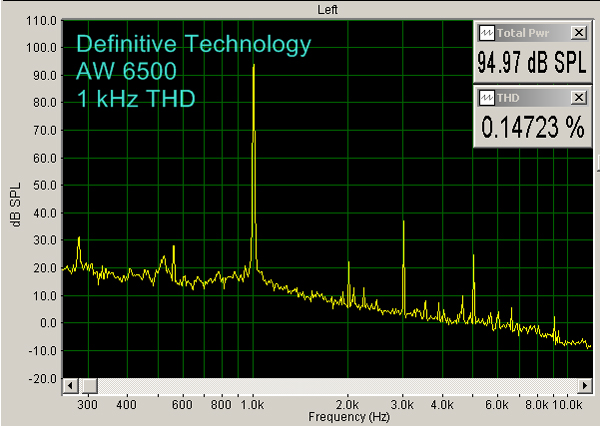Click the 300 frequency axis tick label
The width and height of the screenshot is (600, 426).
coord(88,405)
